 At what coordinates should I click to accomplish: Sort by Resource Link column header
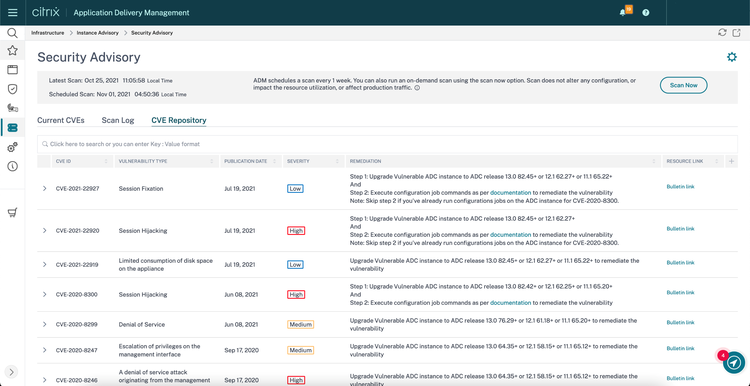[693, 162]
